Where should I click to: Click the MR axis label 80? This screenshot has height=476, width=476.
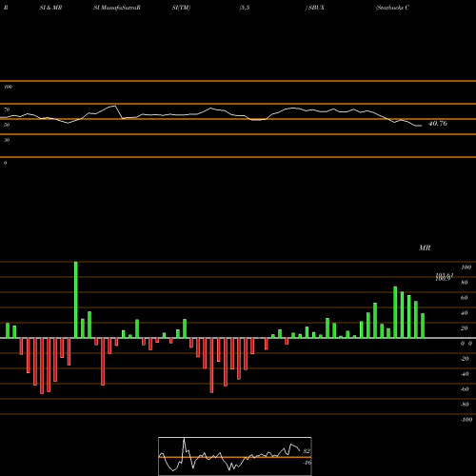tap(465, 283)
